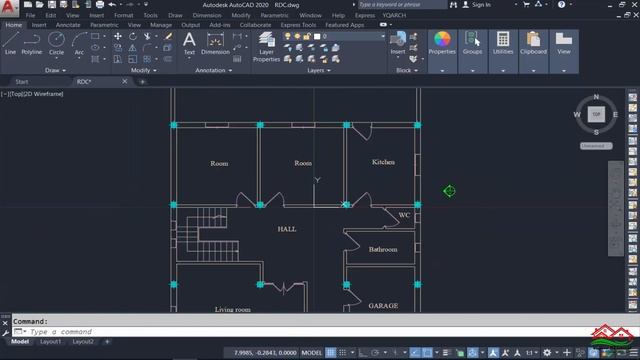The width and height of the screenshot is (640, 360).
Task: Open the Dimension tool
Action: [x=215, y=43]
